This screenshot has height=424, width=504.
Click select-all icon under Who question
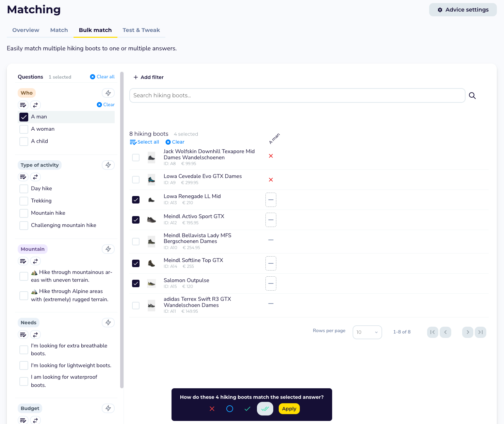23,105
